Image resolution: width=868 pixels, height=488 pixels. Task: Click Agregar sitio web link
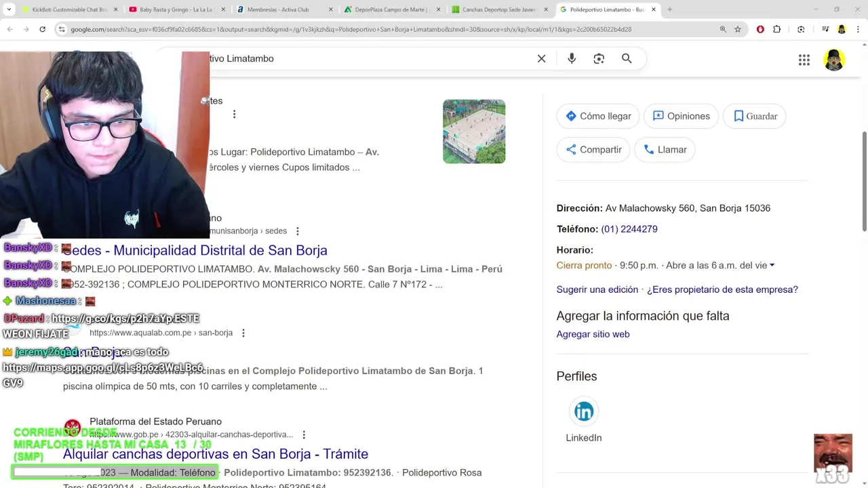click(x=593, y=334)
